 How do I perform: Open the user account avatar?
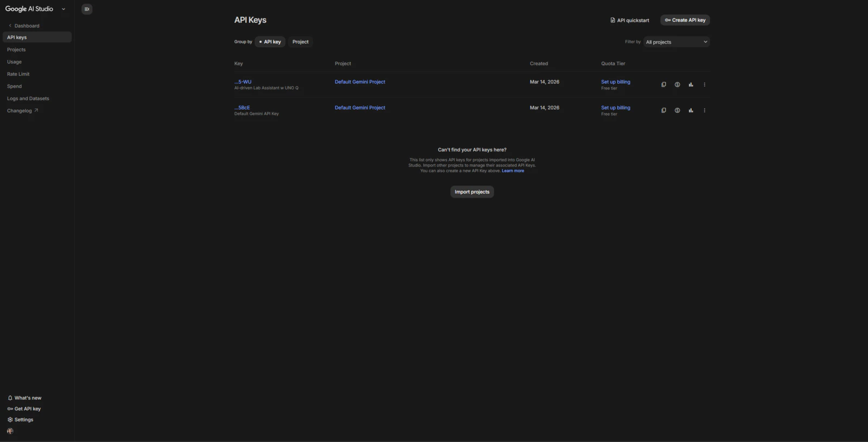10,431
